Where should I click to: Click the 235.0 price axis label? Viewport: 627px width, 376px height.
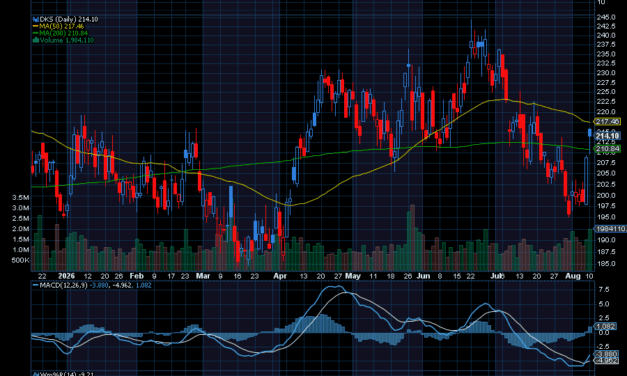point(606,54)
